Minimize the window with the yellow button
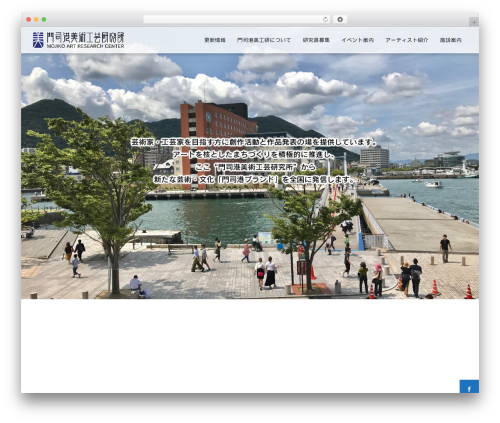Screen dimensions: 500x423 pyautogui.click(x=36, y=19)
